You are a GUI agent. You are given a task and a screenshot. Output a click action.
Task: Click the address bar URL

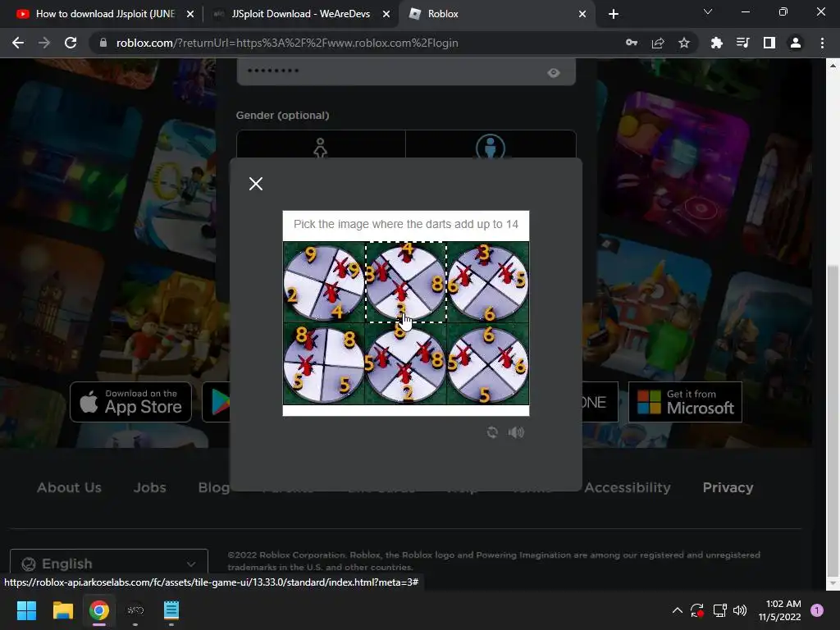point(287,43)
